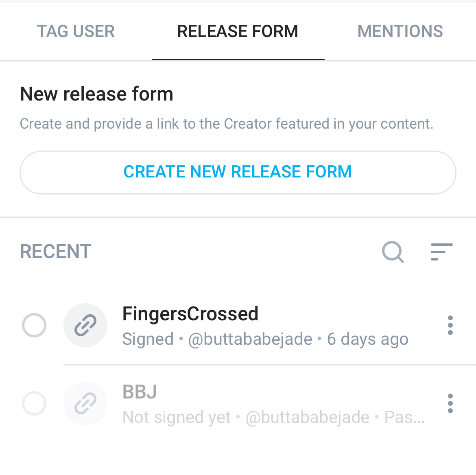The width and height of the screenshot is (476, 475).
Task: Click the link icon beside FingersCrossed
Action: click(x=85, y=325)
